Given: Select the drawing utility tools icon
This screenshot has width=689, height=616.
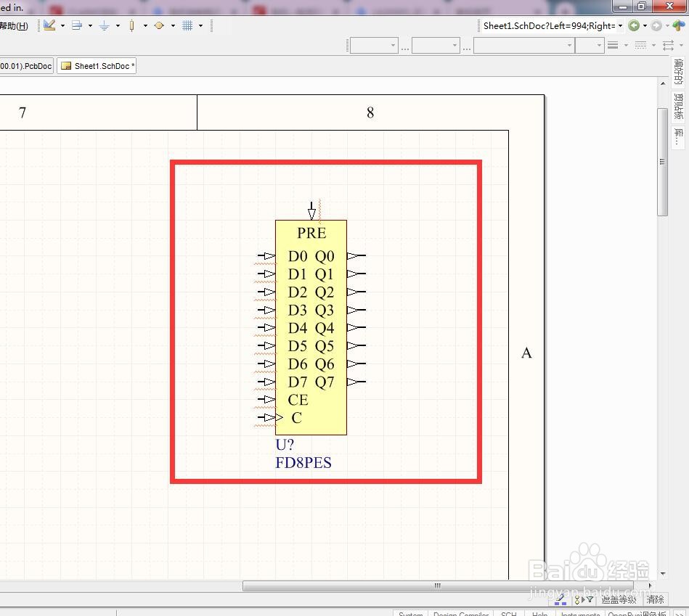Looking at the screenshot, I should click(49, 25).
